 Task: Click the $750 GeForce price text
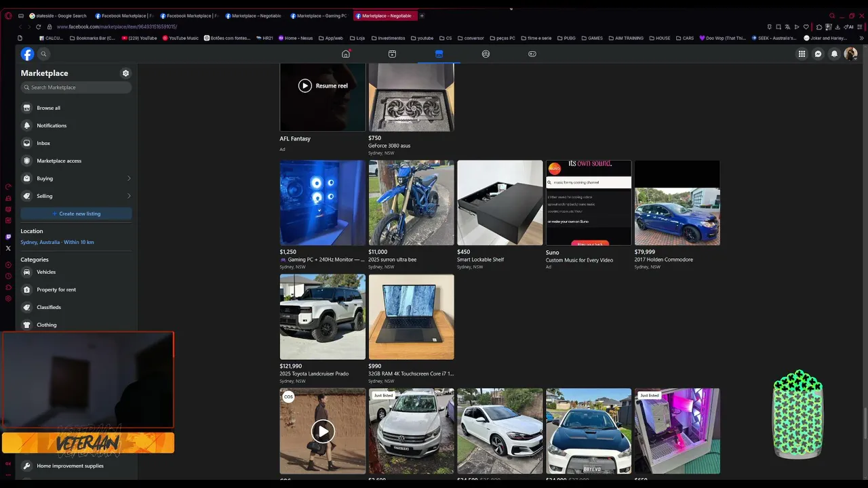pyautogui.click(x=375, y=138)
